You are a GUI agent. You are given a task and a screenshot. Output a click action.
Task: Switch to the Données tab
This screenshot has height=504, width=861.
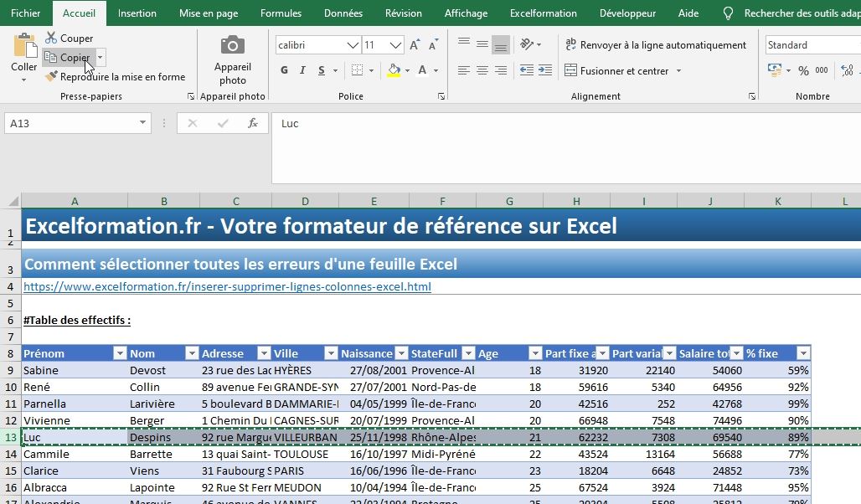pyautogui.click(x=343, y=13)
